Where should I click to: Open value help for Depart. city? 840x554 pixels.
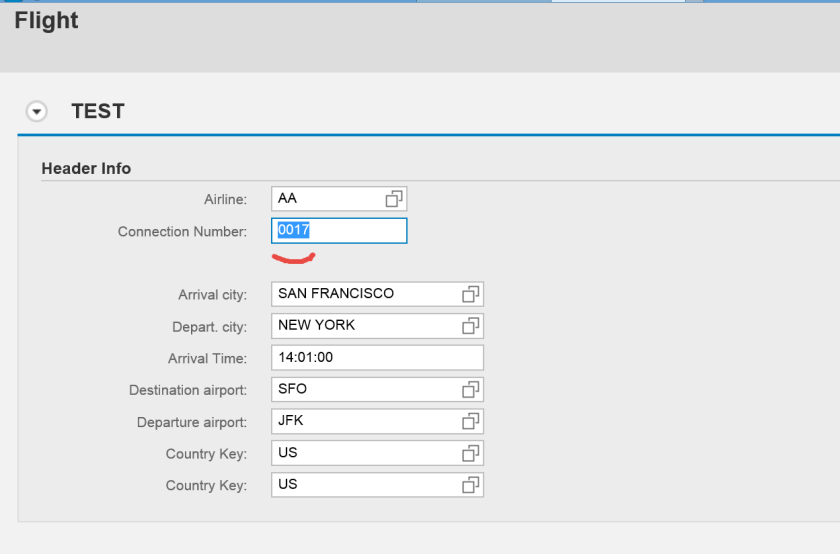click(470, 326)
